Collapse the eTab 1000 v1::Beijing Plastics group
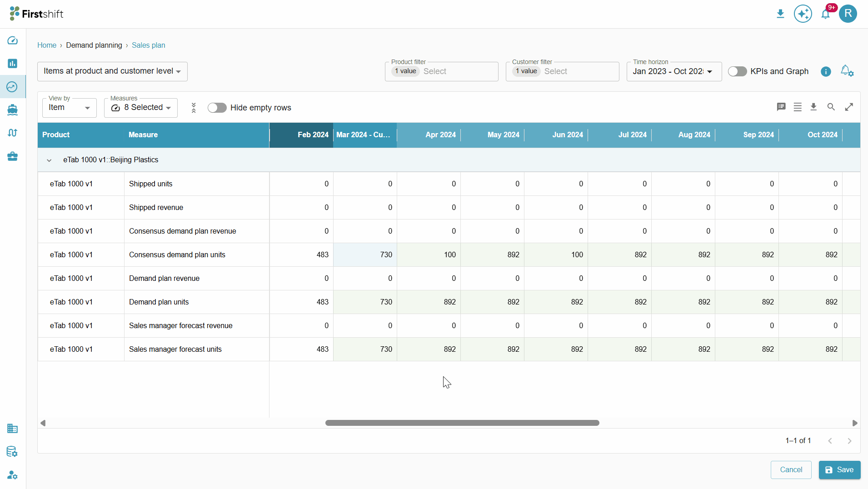Screen dimensions: 868x489 click(49, 160)
